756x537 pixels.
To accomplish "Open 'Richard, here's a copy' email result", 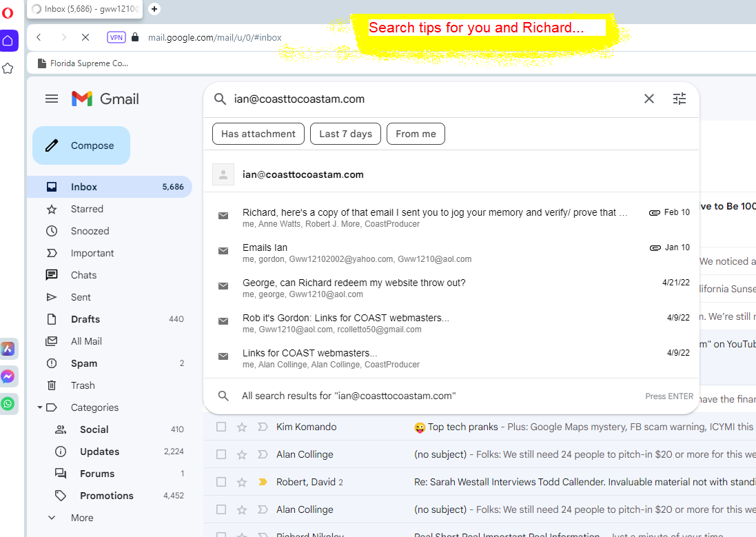I will coord(451,218).
